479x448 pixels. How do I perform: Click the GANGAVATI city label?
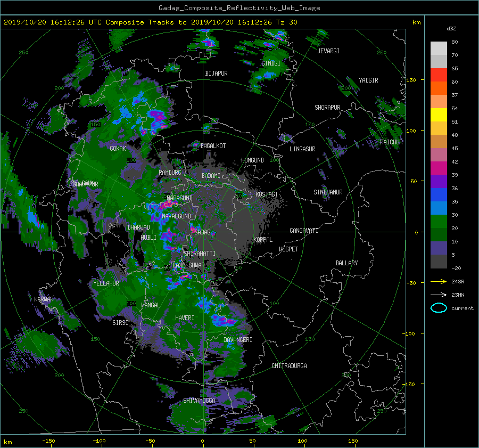tap(304, 231)
